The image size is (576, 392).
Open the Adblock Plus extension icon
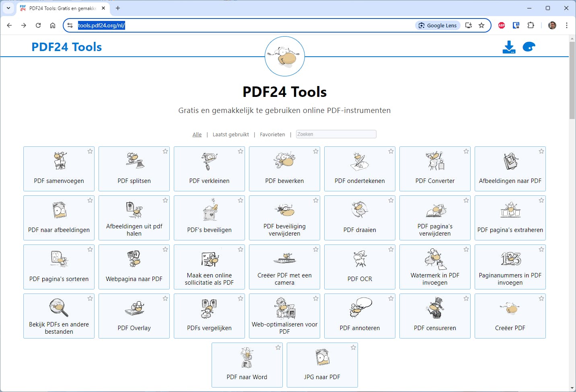502,25
